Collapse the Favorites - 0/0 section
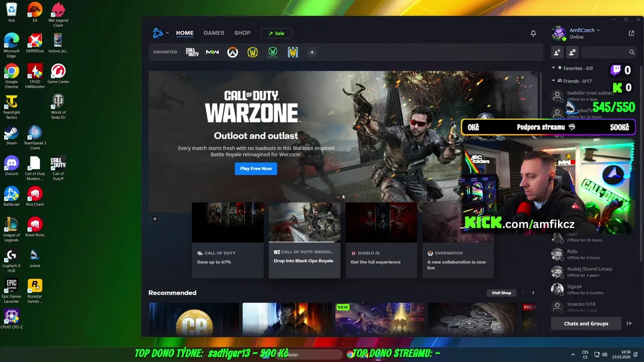Image resolution: width=644 pixels, height=362 pixels. click(553, 68)
